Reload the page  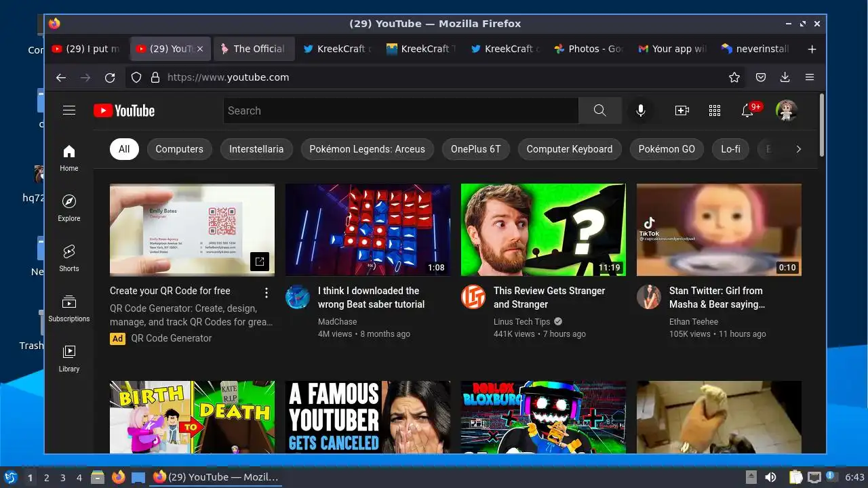coord(110,77)
